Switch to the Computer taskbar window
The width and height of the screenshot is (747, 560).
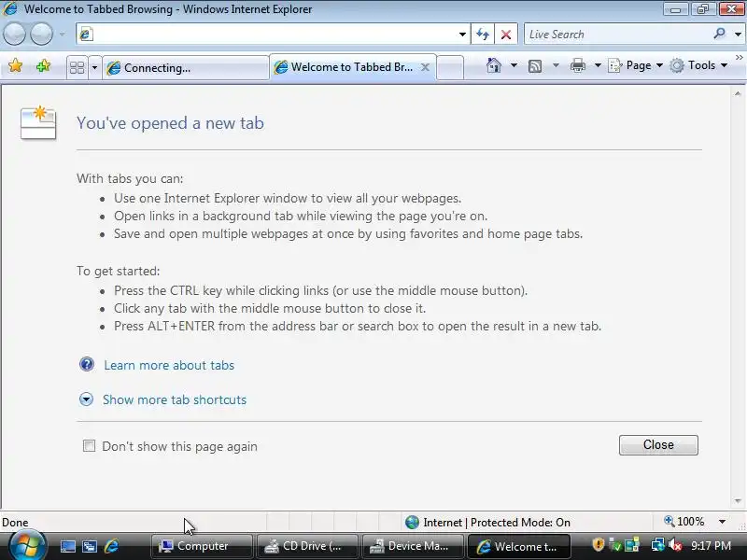point(202,546)
